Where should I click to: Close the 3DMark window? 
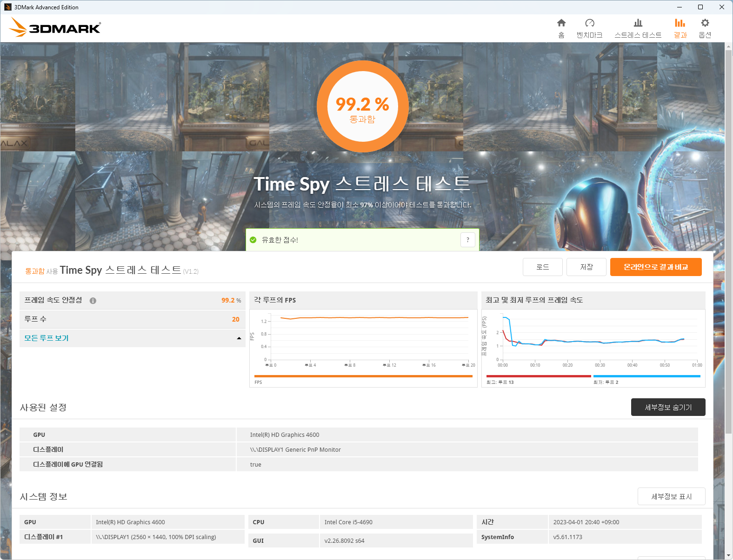coord(722,7)
